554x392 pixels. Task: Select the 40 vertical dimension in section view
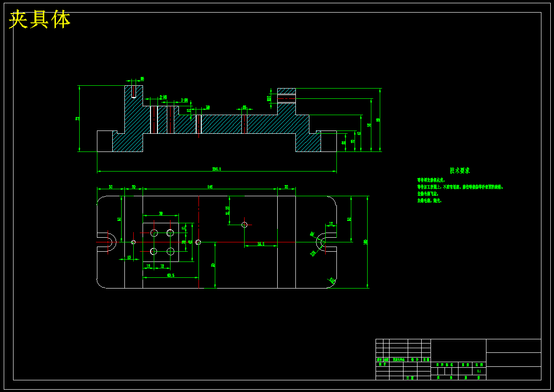point(359,134)
